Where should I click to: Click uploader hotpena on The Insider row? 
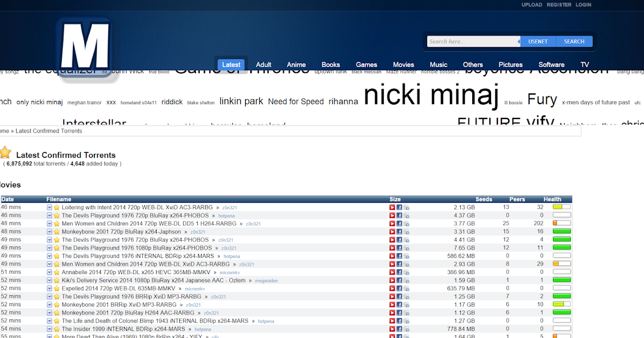point(203,329)
